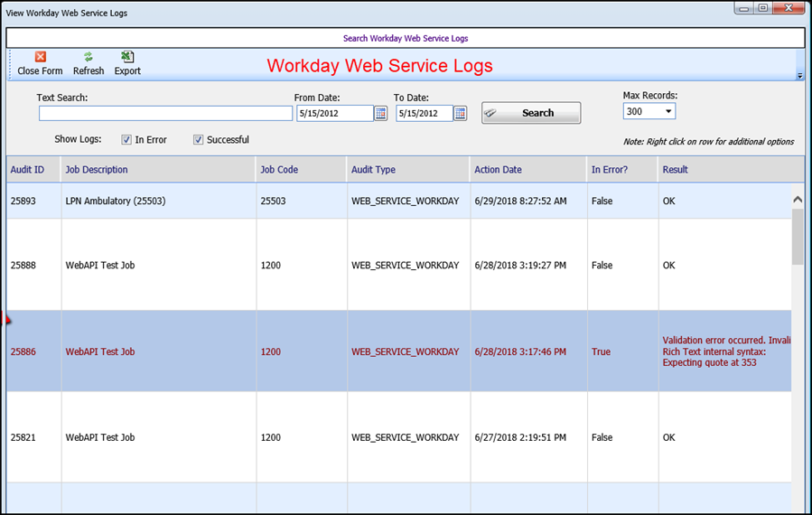Toggle the Successful logs checkbox

[199, 140]
